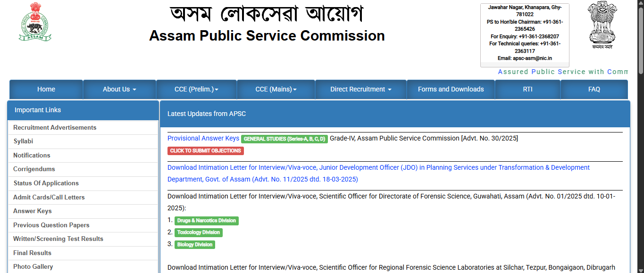Viewport: 644px width, 273px height.
Task: Open the Direct Recruitment dropdown menu
Action: 361,89
